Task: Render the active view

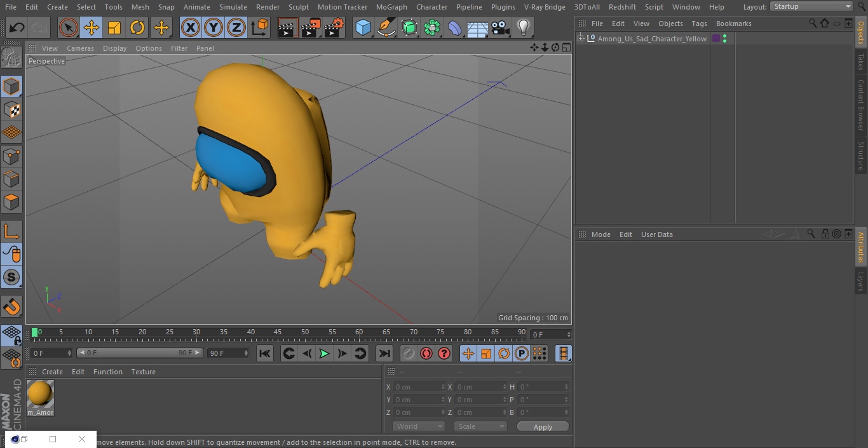Action: (x=288, y=27)
